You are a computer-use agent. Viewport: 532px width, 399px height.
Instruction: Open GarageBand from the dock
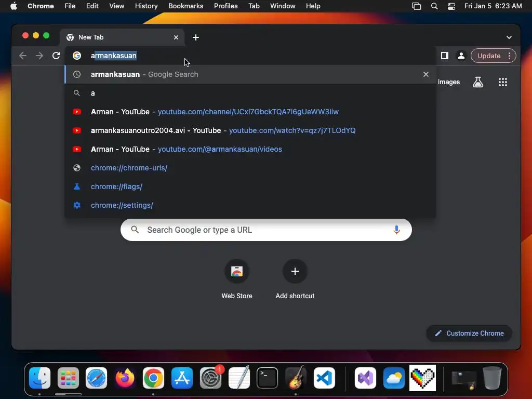(296, 378)
